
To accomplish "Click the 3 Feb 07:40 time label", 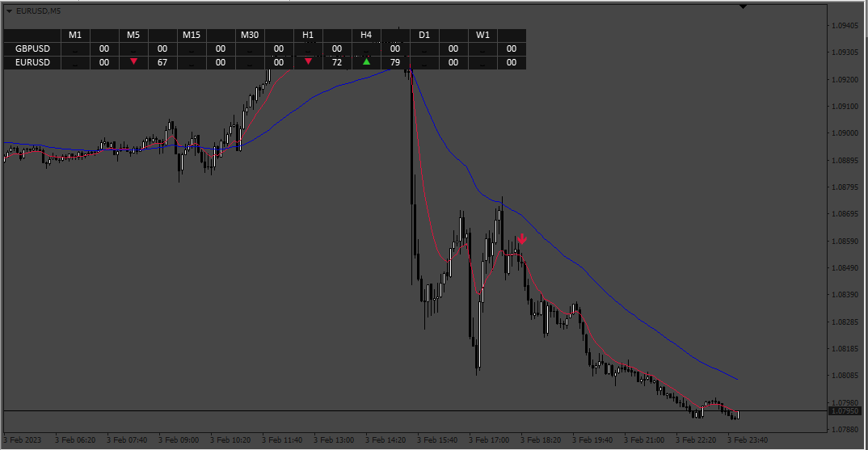I will click(128, 440).
